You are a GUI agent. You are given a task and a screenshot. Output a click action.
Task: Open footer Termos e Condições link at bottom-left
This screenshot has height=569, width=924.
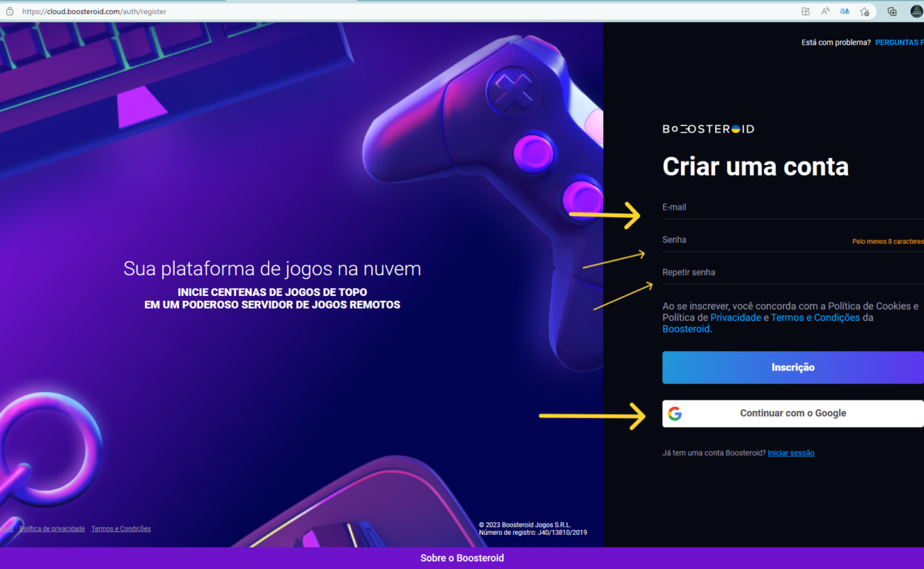121,528
